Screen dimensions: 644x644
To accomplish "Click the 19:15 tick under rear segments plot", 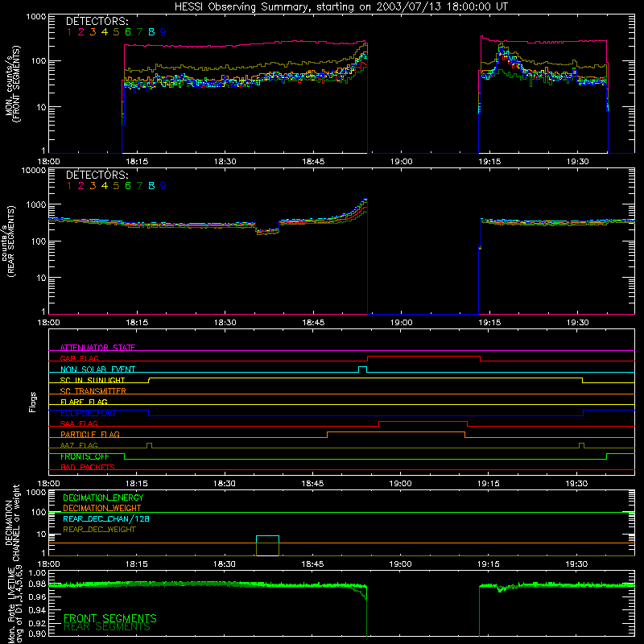I will [x=489, y=323].
